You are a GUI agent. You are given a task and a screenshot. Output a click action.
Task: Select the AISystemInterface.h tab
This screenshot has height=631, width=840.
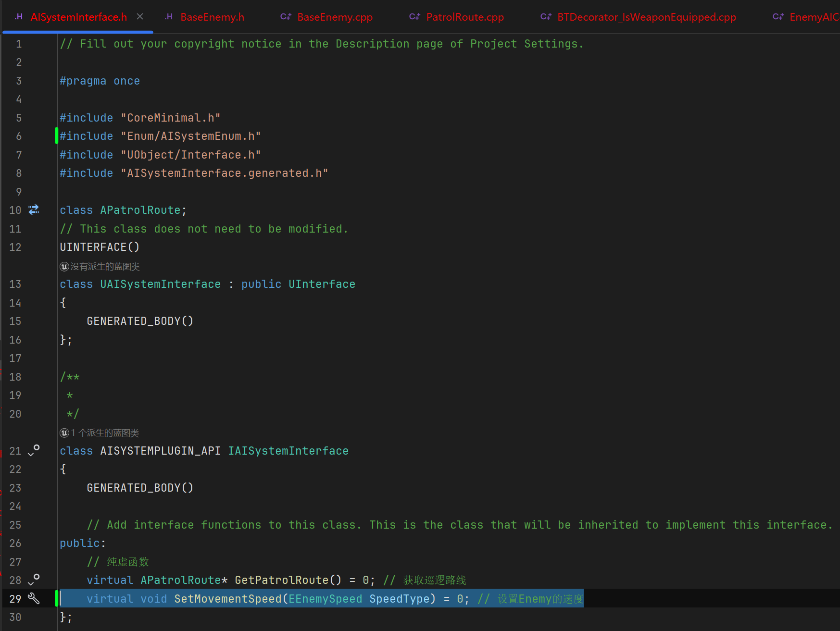point(78,17)
